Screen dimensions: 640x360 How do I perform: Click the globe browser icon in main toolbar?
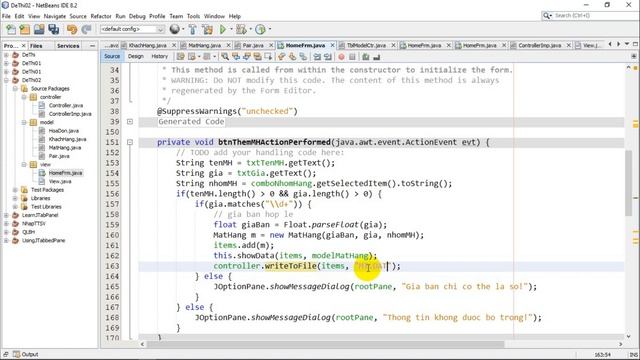pyautogui.click(x=175, y=29)
